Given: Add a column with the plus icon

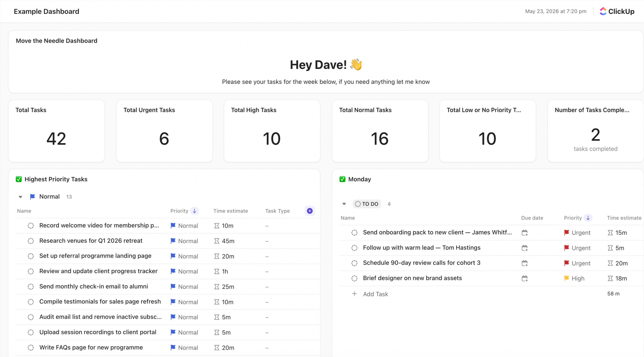Looking at the screenshot, I should click(310, 211).
